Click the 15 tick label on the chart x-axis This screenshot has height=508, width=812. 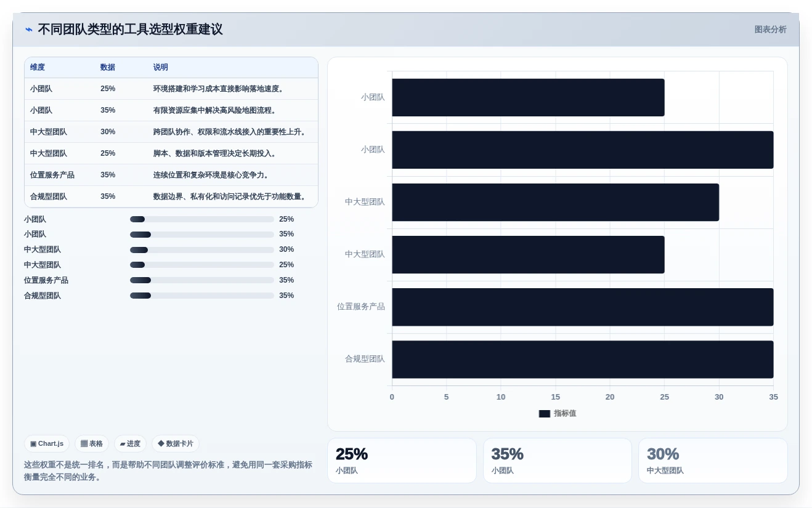(555, 397)
